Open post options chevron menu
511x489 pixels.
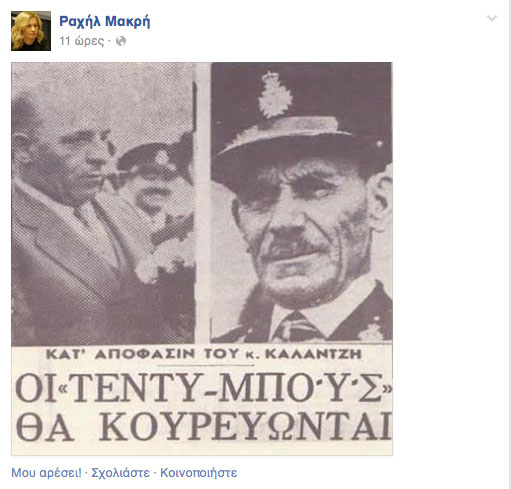[492, 18]
